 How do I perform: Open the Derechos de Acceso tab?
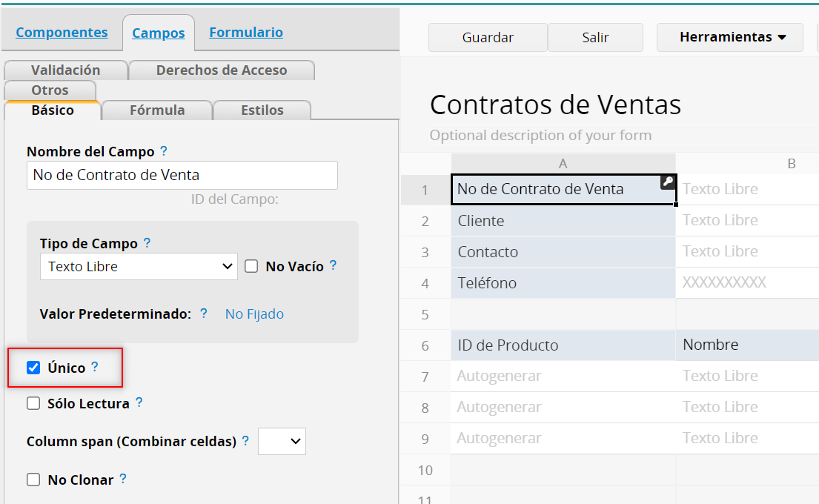221,70
